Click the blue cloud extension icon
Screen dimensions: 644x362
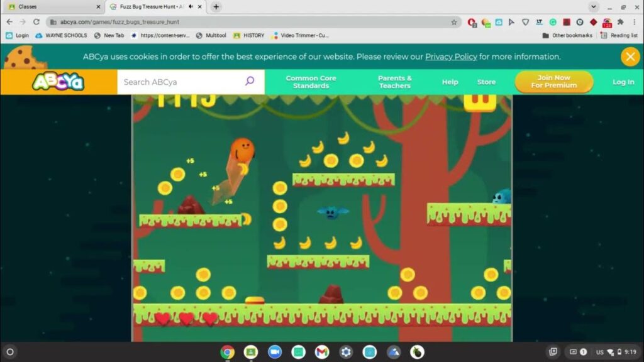tap(499, 22)
